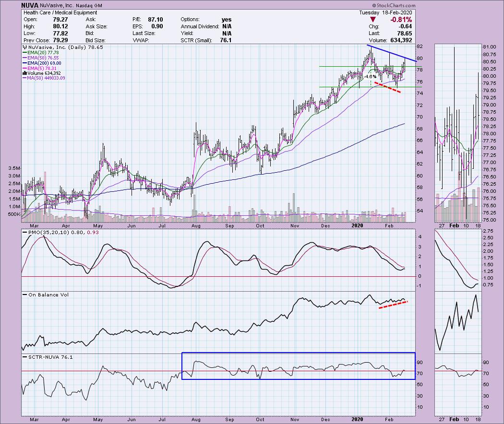Click the -1 label on the PMO axis
Screen dimensions: 504x424
click(420, 286)
